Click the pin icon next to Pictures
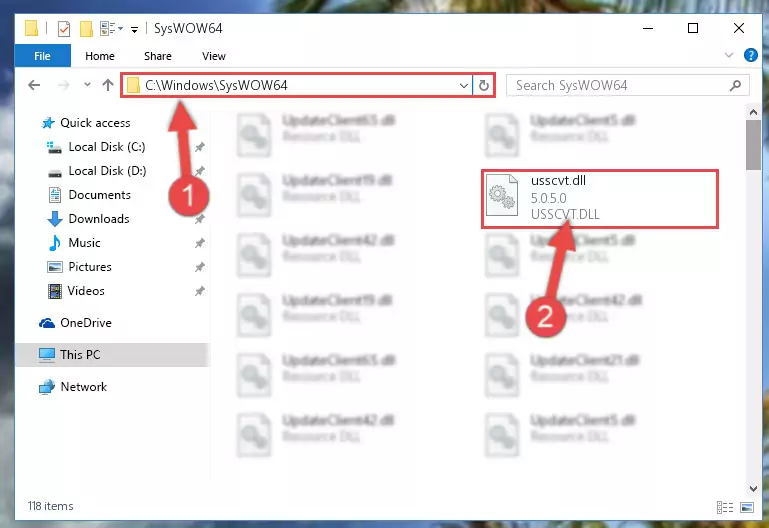Viewport: 769px width, 528px height. (200, 267)
